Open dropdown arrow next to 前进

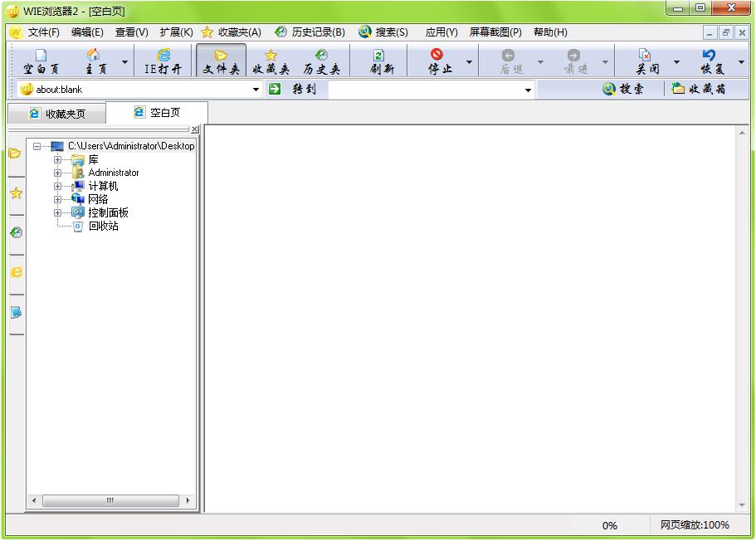pos(605,61)
